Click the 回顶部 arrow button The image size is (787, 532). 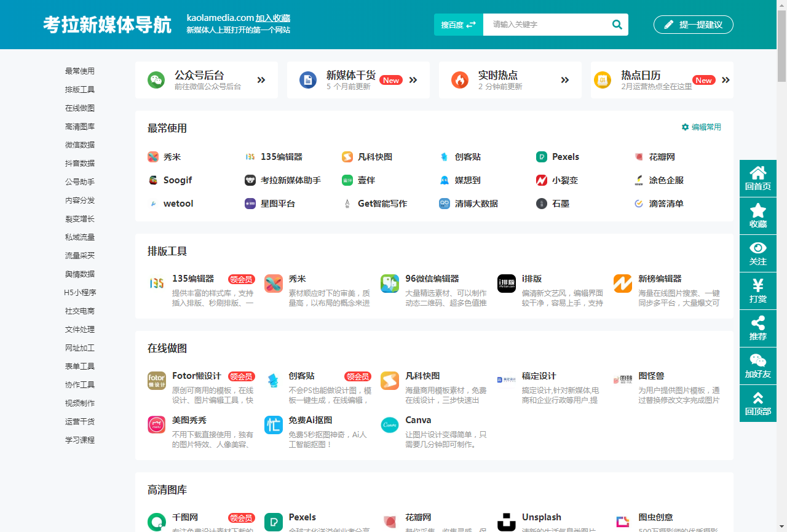(x=758, y=403)
